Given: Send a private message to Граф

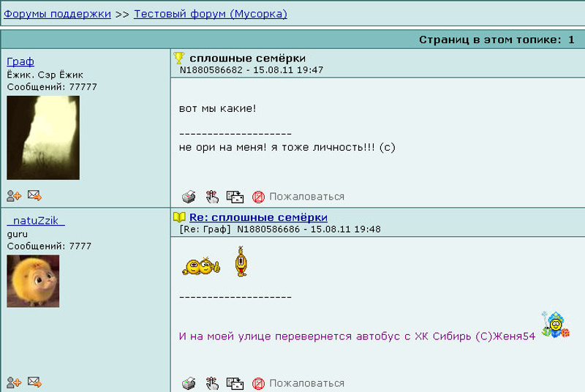Looking at the screenshot, I should (34, 195).
